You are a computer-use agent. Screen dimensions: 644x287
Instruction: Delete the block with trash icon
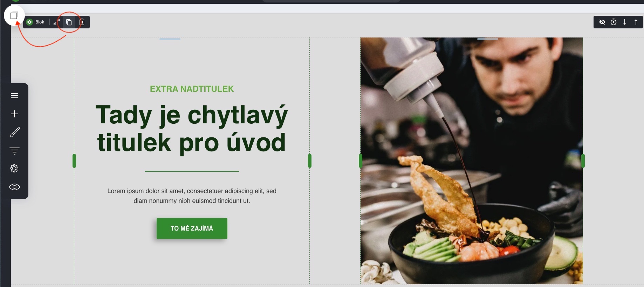tap(82, 22)
